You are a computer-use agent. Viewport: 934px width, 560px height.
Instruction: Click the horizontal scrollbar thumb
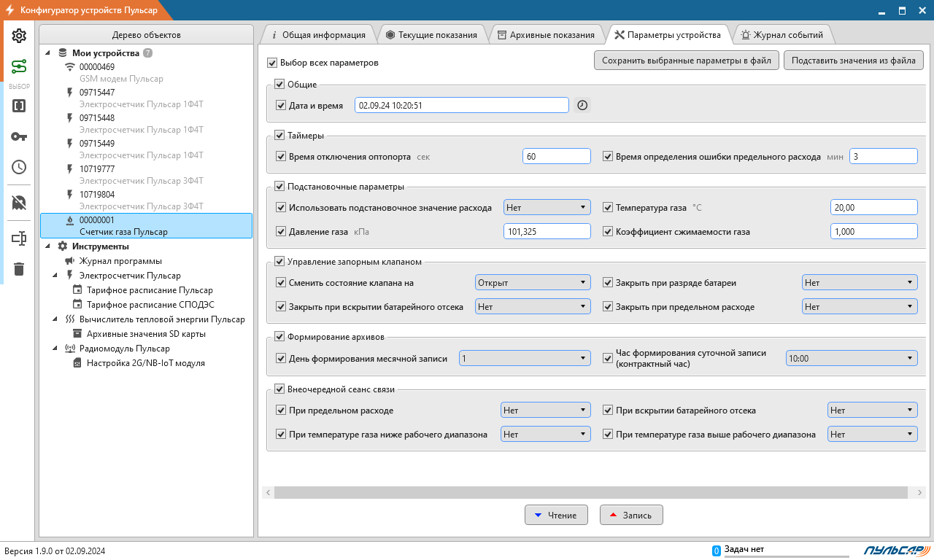pos(591,493)
